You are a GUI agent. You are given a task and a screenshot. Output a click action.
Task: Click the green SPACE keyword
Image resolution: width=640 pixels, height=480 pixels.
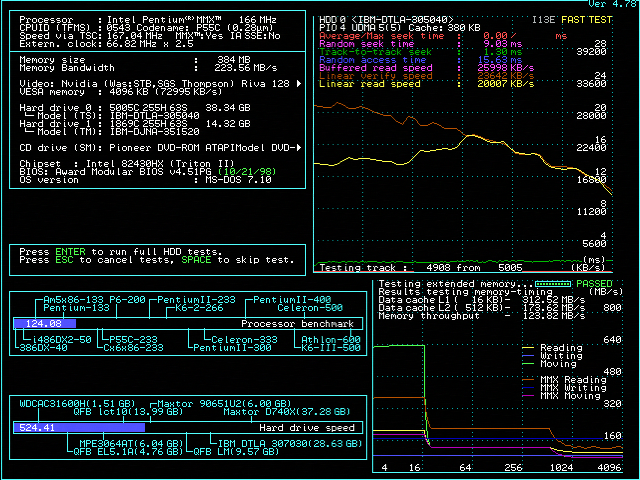tap(196, 260)
